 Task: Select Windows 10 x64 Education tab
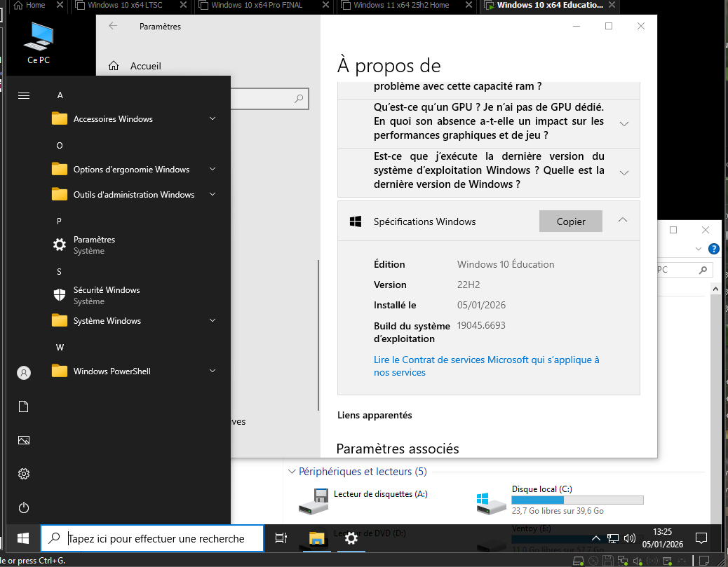[x=550, y=6]
